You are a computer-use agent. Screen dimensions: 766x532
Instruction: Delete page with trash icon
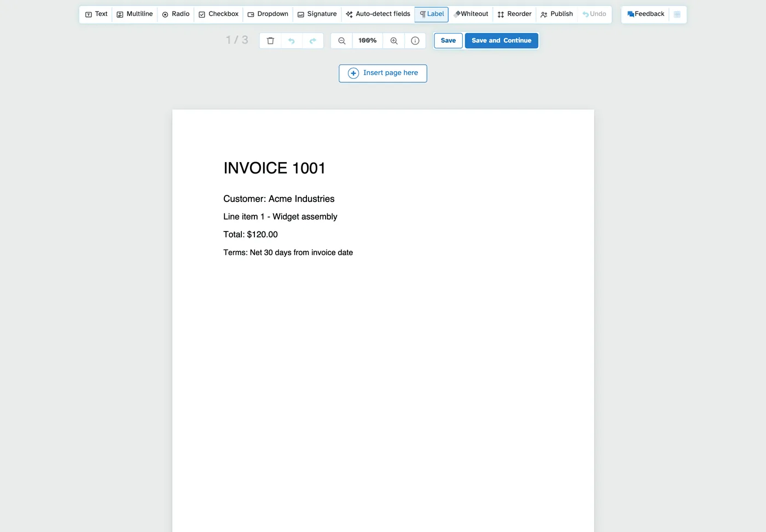[270, 41]
